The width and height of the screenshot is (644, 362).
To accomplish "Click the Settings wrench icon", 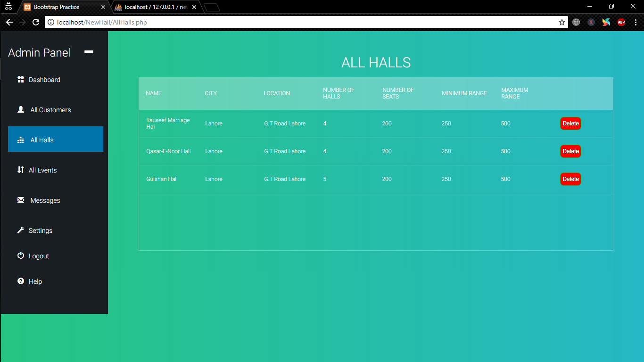I will (x=21, y=230).
